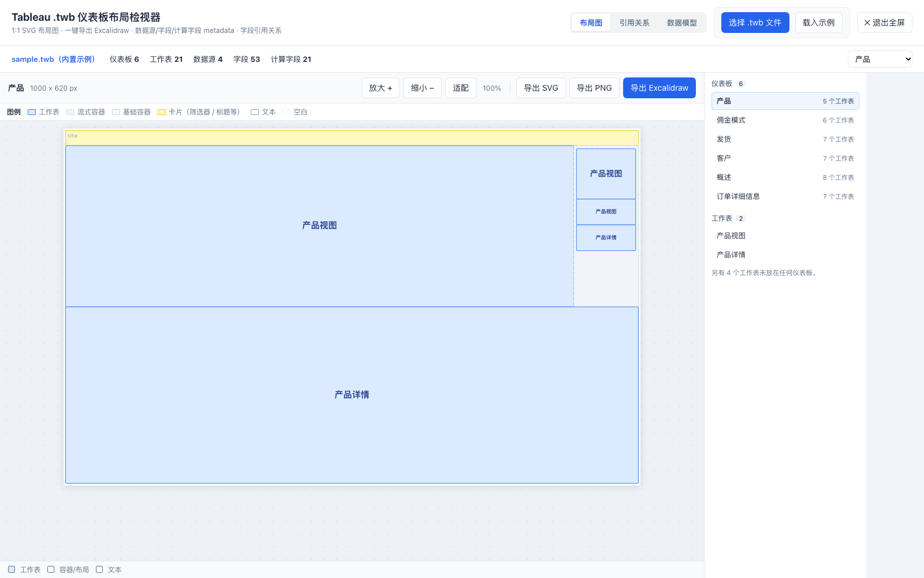This screenshot has width=924, height=578.
Task: Toggle the 文本 checkbox at the bottom
Action: (x=99, y=569)
